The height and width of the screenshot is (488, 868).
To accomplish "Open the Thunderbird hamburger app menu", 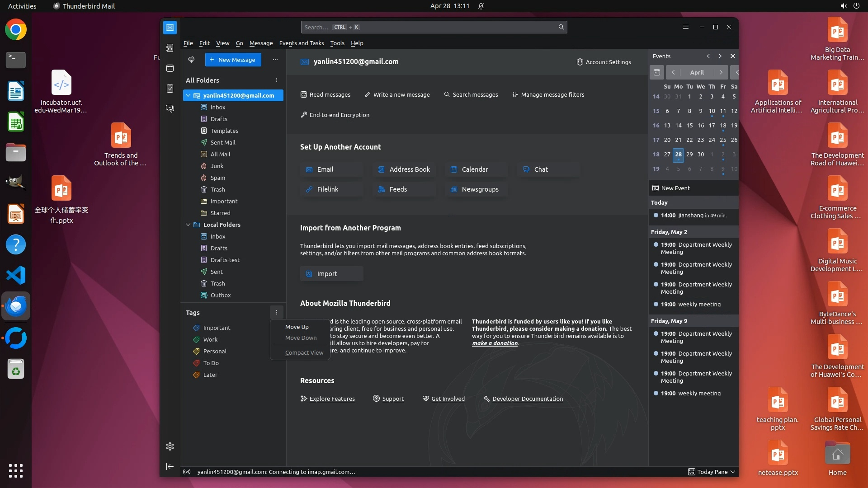I will [x=686, y=27].
